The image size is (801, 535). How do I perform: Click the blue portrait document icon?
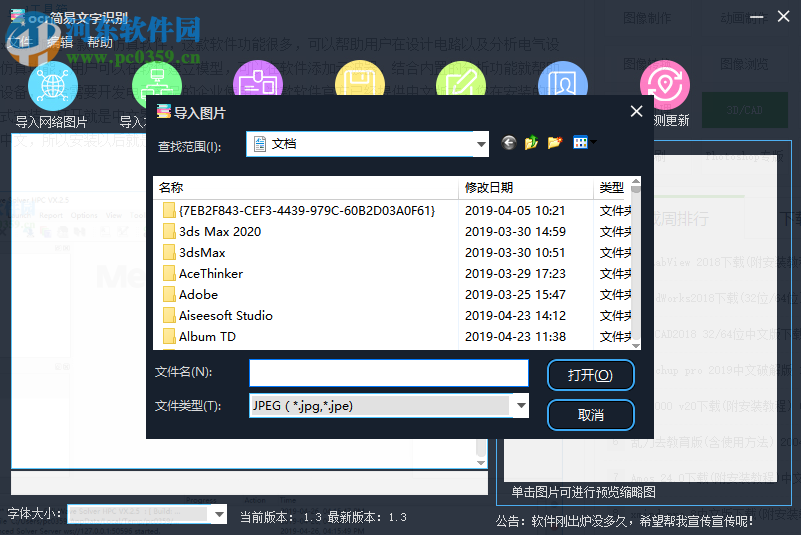tap(563, 78)
